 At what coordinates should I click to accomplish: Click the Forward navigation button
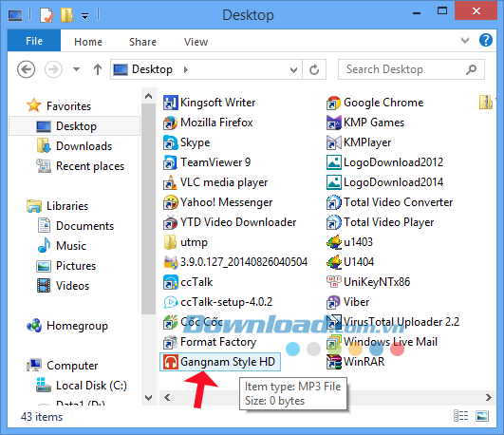tap(53, 69)
